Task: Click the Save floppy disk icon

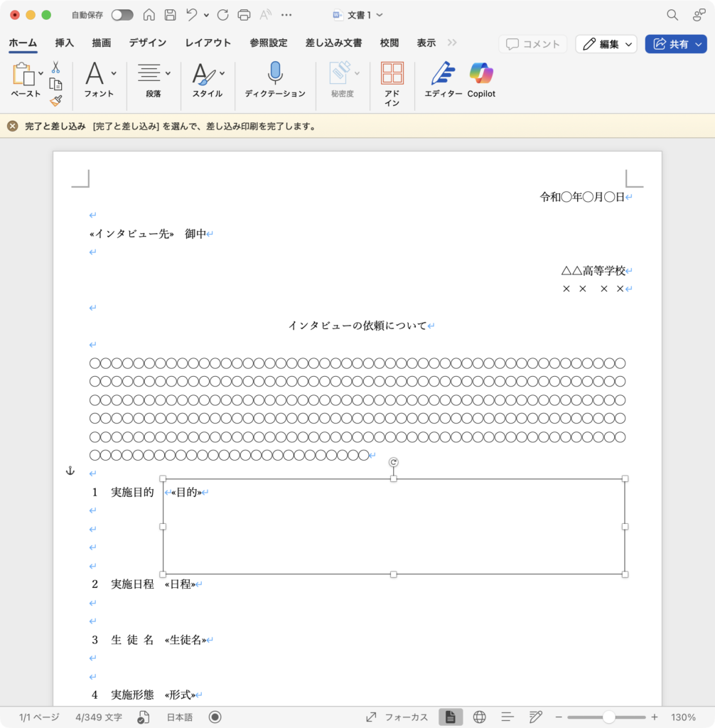Action: tap(170, 15)
